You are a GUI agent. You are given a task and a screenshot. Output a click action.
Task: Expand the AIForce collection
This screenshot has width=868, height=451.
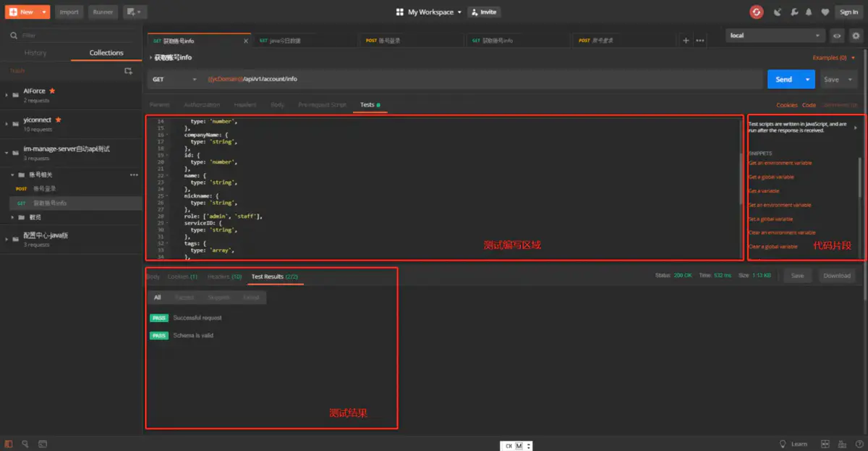pos(7,95)
